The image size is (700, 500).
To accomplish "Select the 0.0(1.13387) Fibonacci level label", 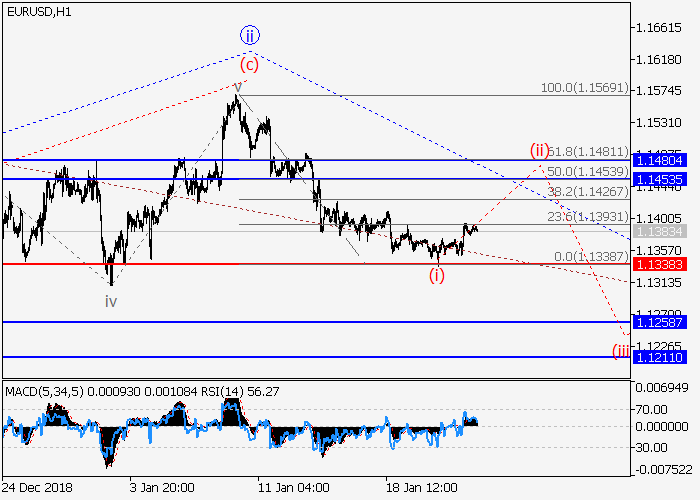I will tap(590, 257).
